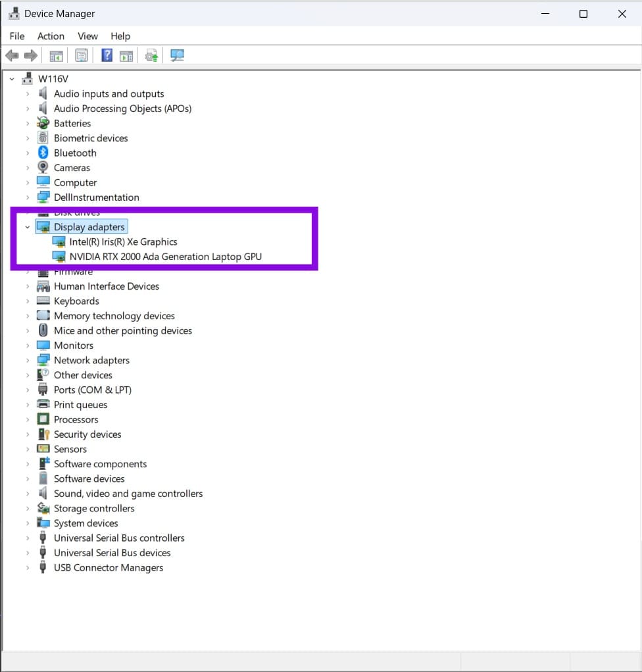Screen dimensions: 642x672
Task: Expand Ports (COM & LPT) category
Action: (28, 390)
